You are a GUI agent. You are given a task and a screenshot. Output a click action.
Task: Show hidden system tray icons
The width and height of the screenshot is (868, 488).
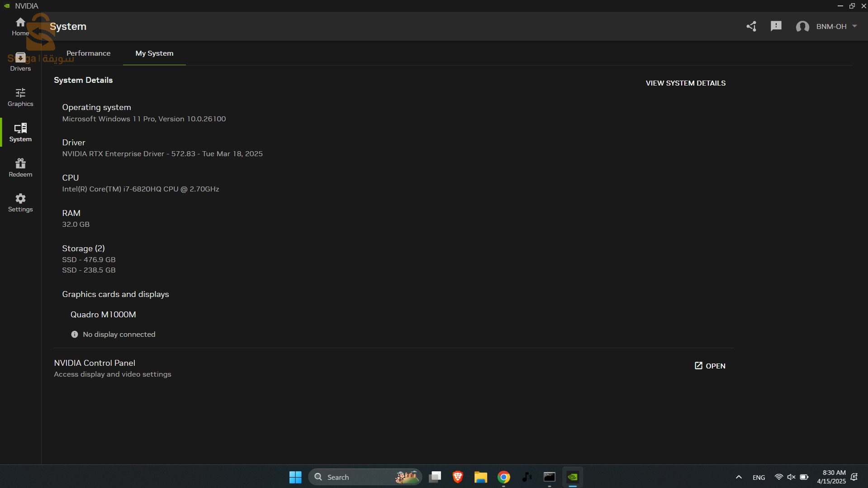coord(739,477)
